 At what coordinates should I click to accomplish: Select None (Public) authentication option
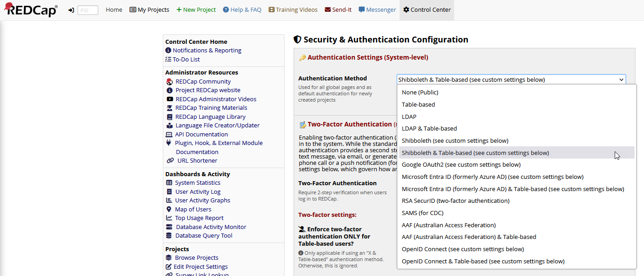(x=420, y=93)
